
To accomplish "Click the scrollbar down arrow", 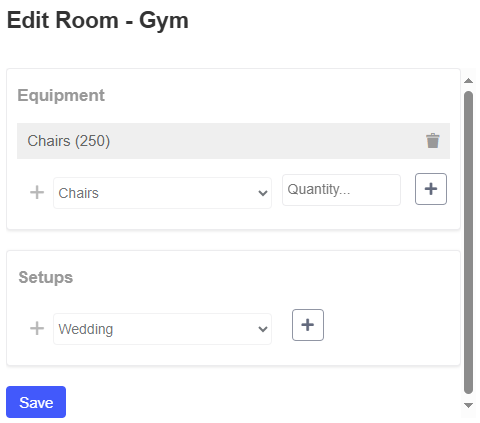I will (x=468, y=405).
